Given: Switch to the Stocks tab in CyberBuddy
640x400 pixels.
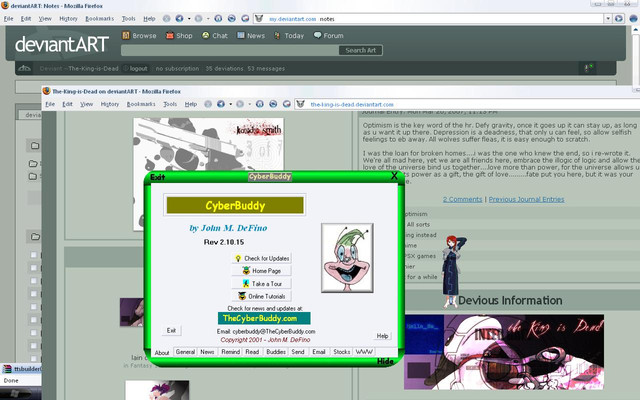Looking at the screenshot, I should pos(341,352).
